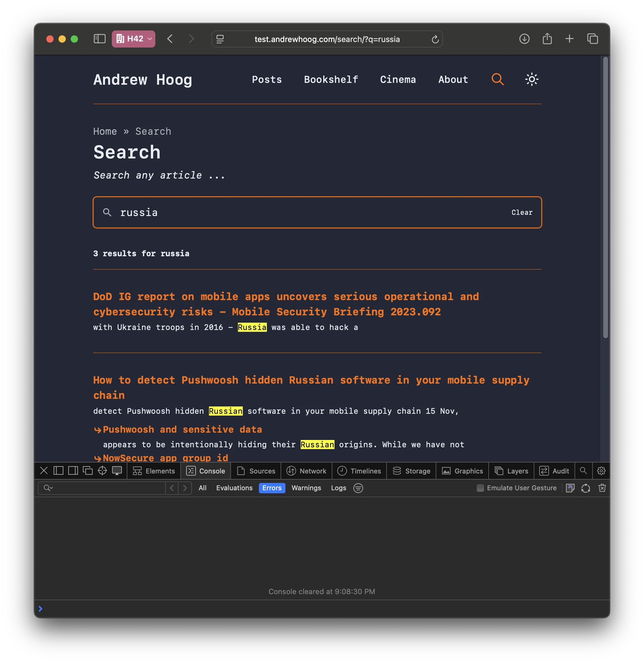Open inspector search with the magnifier icon

[x=583, y=470]
